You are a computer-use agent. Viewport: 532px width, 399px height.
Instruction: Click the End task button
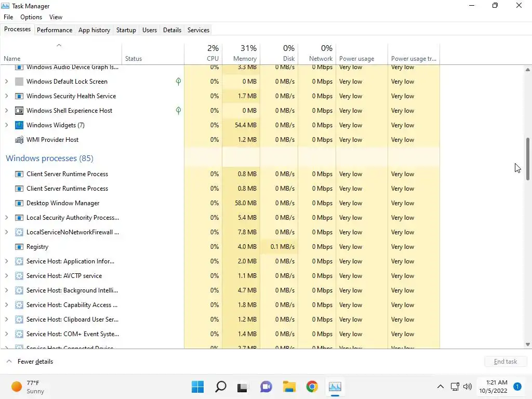coord(506,362)
